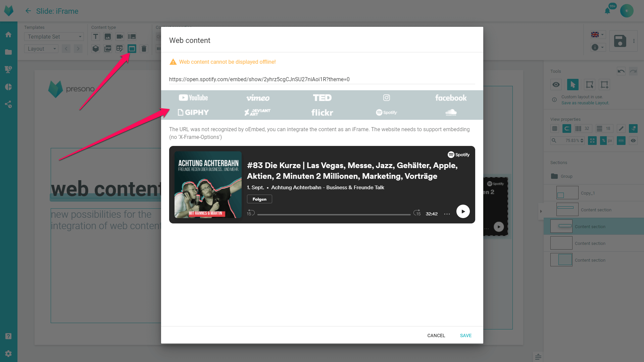
Task: Switch units to percent
Action: click(x=604, y=141)
